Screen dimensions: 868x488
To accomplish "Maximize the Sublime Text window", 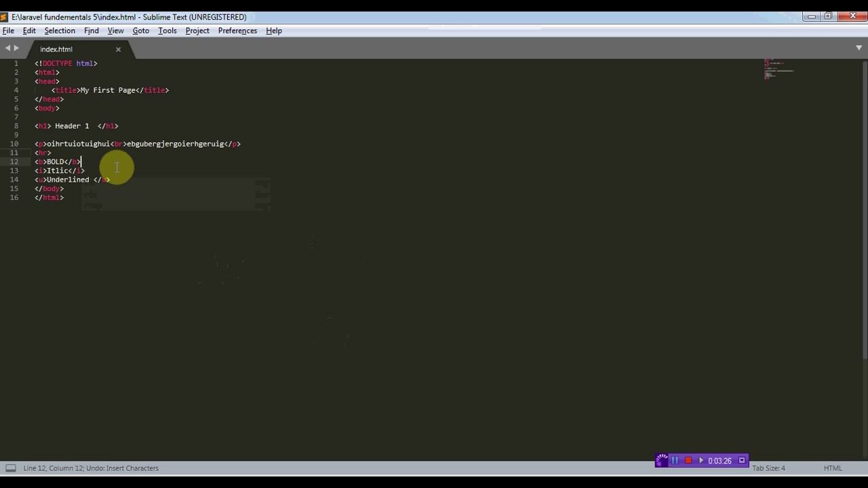I will 828,16.
